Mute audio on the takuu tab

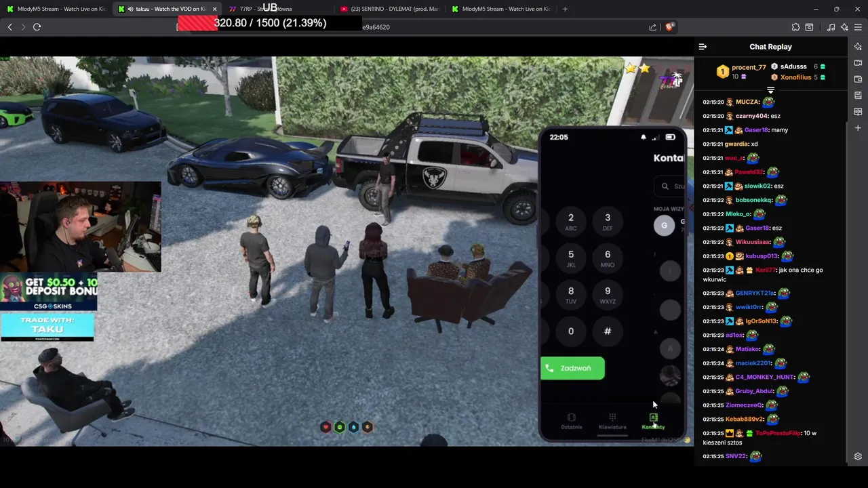click(130, 9)
